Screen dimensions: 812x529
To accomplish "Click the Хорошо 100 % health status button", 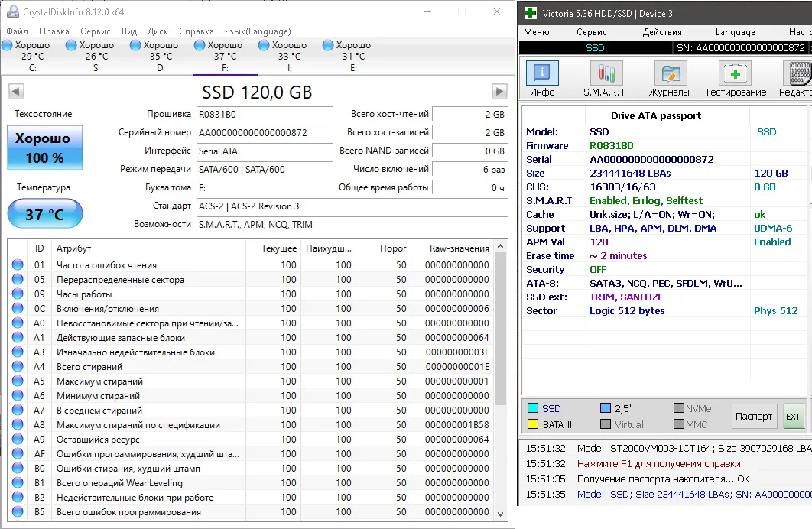I will tap(45, 148).
